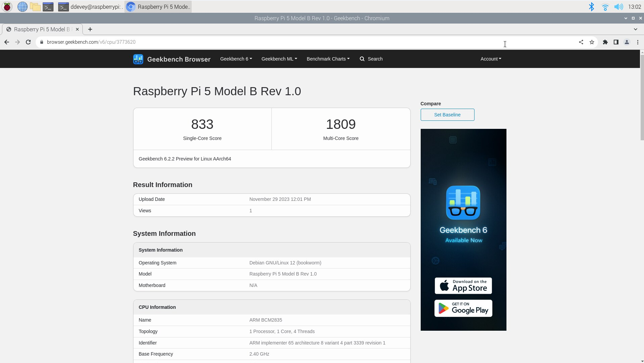This screenshot has width=644, height=363.
Task: Click the scrollbar down arrow
Action: tap(642, 361)
